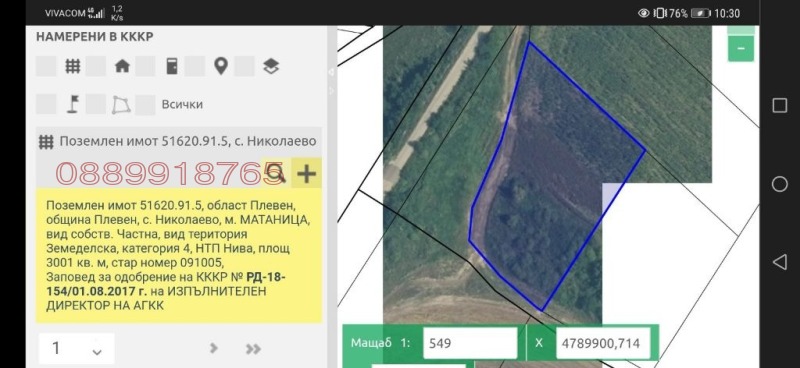Tick checkbox before layers stack icon

point(244,66)
